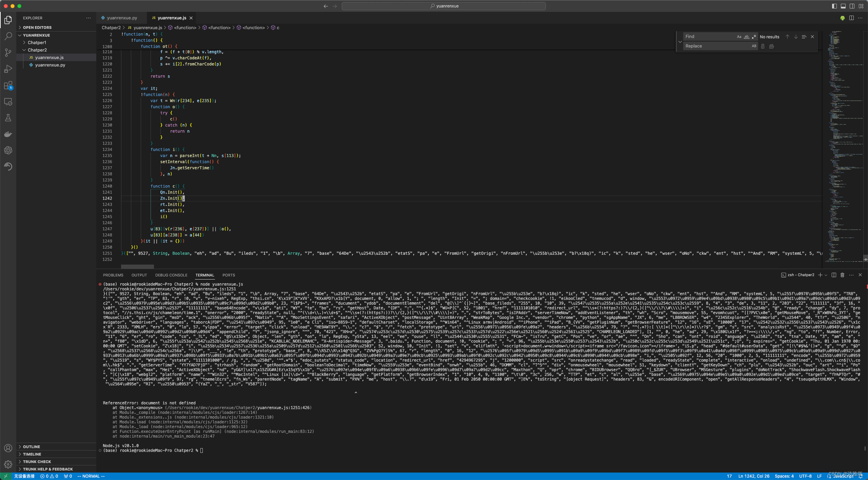
Task: Click Replace next occurrence icon
Action: (x=763, y=46)
